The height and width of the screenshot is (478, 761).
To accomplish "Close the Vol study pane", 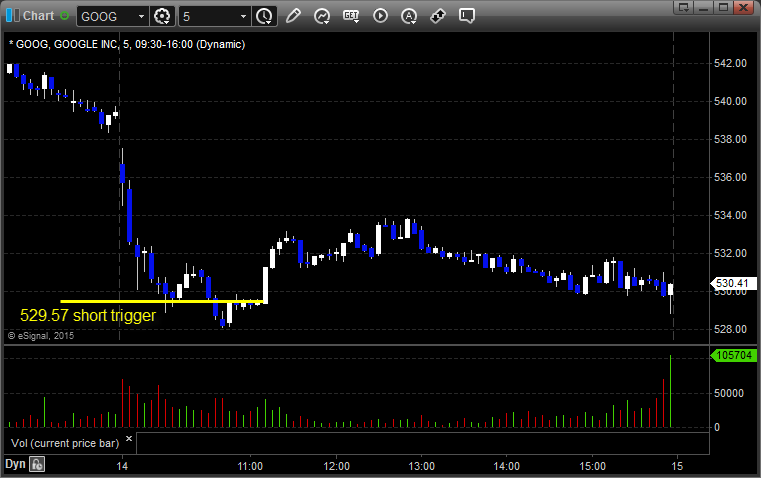I will pos(129,439).
